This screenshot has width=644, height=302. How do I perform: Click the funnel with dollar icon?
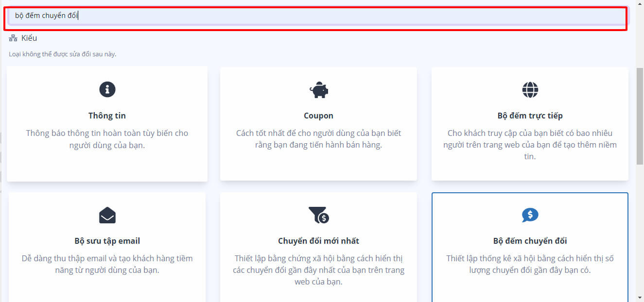coord(318,215)
